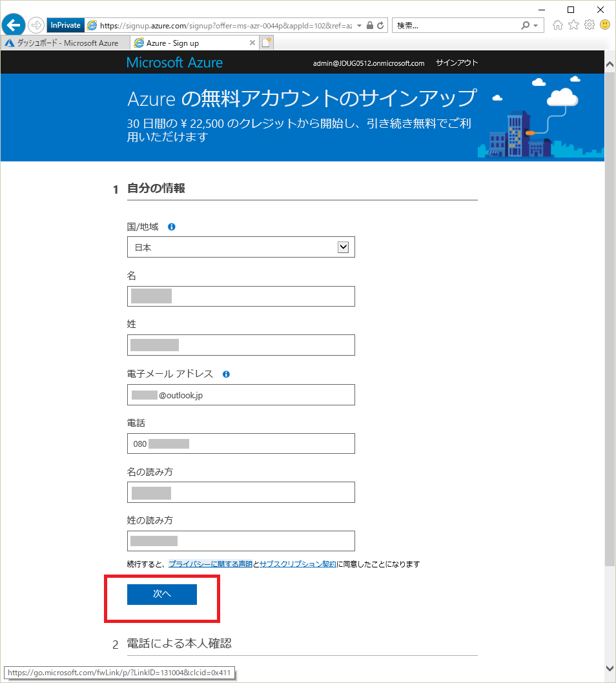Click the Azure の無料アカウントのサインアップ heading
This screenshot has width=616, height=683.
point(302,98)
